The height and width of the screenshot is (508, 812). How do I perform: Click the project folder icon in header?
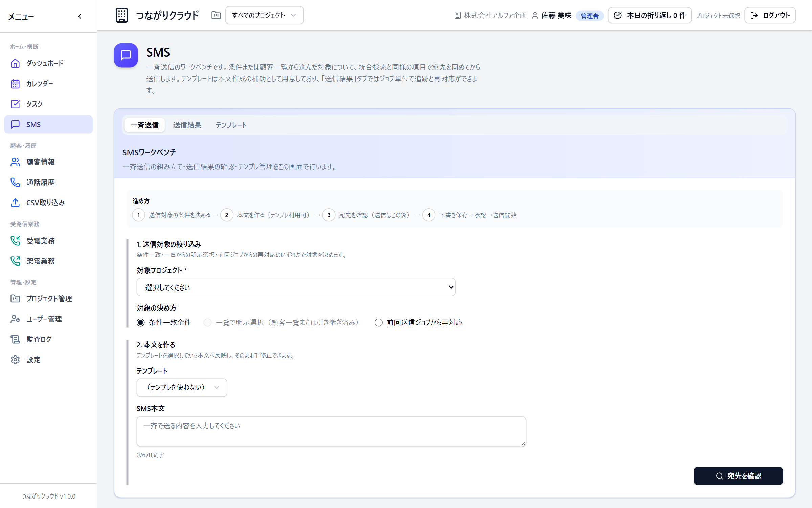tap(216, 15)
